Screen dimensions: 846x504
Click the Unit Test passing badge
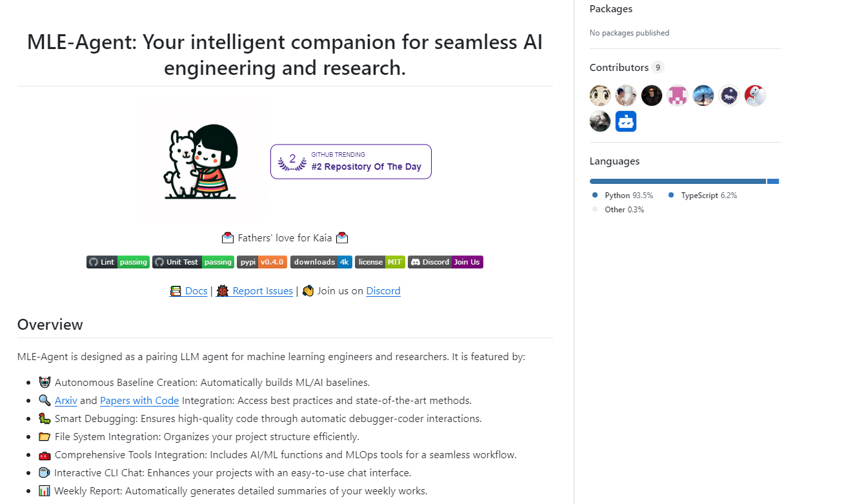point(193,262)
